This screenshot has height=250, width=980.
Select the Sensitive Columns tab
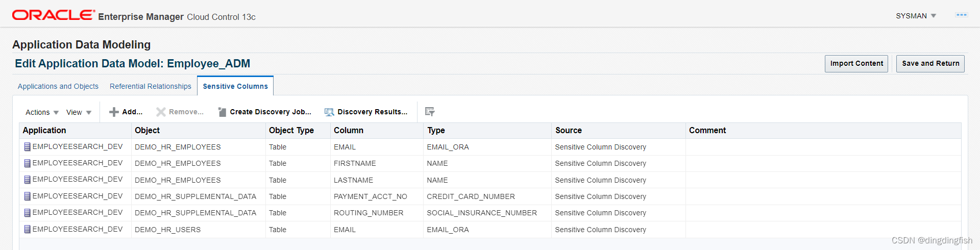(x=235, y=86)
